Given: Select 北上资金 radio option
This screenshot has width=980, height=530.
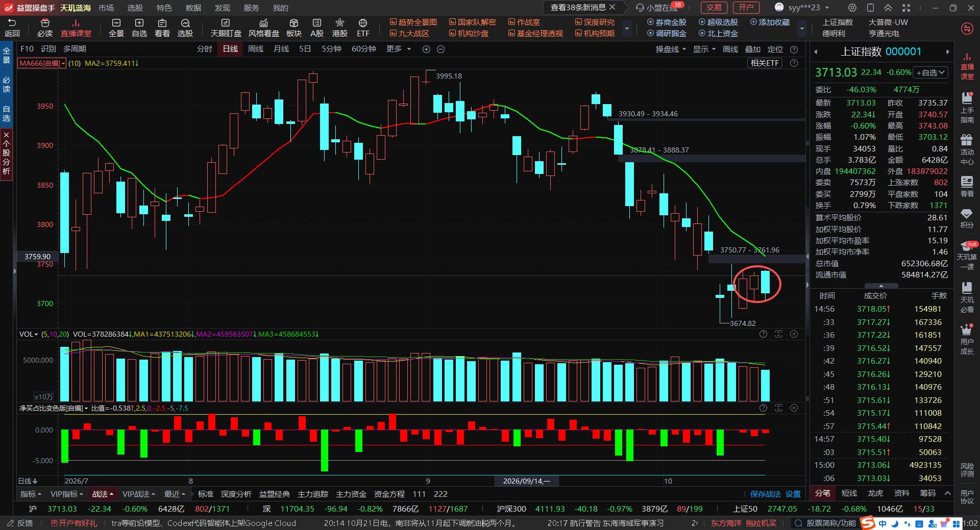Looking at the screenshot, I should coord(718,34).
